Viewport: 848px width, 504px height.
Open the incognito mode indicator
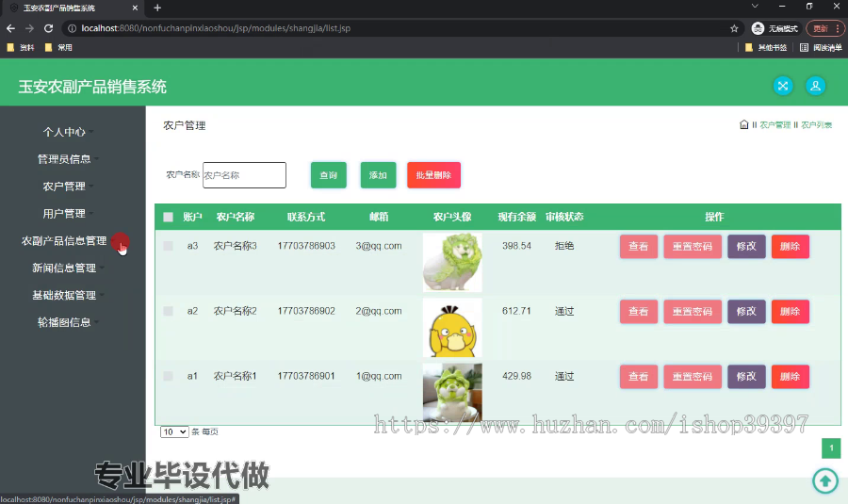(775, 28)
